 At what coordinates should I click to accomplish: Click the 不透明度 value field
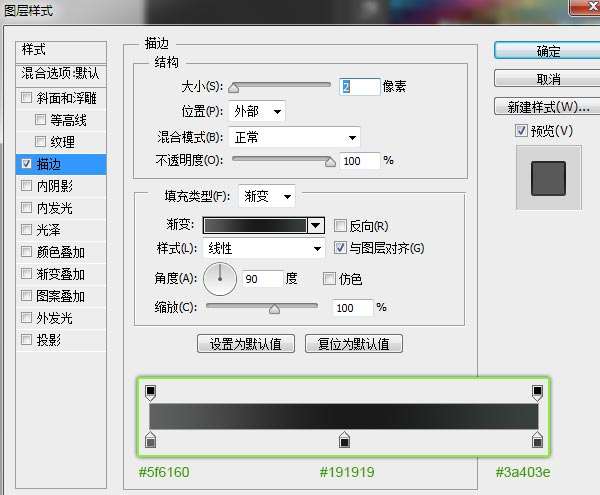pos(359,161)
